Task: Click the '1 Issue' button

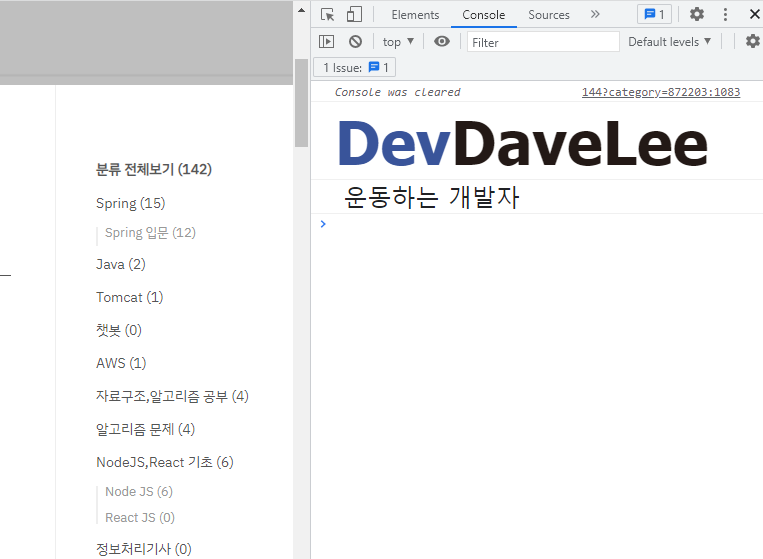Action: (355, 68)
